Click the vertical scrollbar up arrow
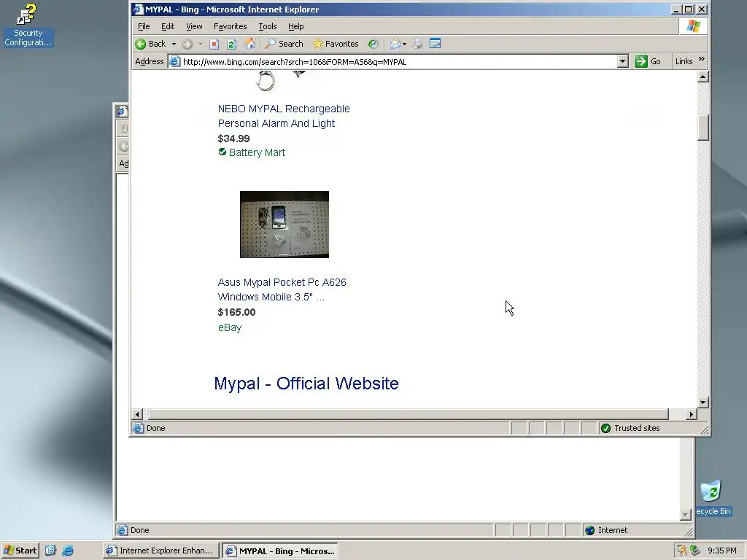The height and width of the screenshot is (560, 747). (703, 77)
